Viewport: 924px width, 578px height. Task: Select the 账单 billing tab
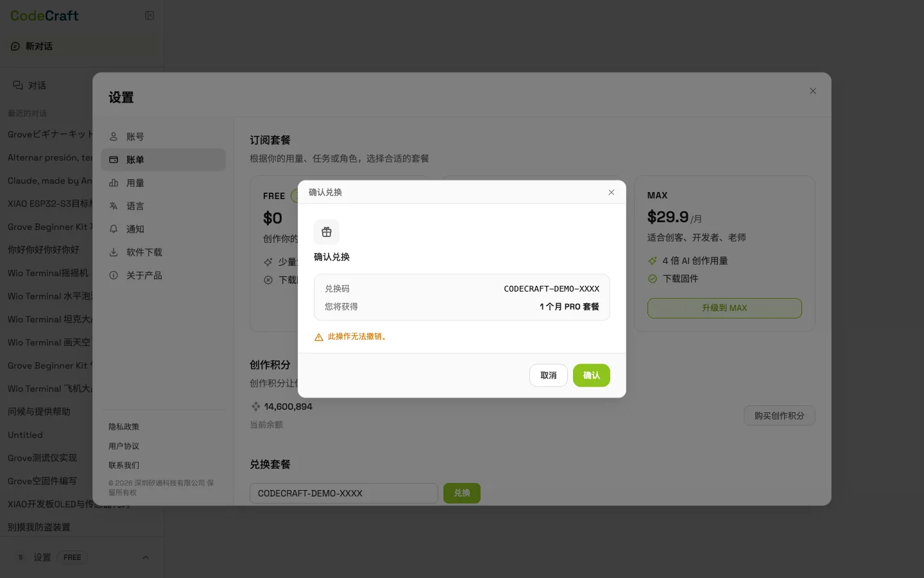point(163,160)
